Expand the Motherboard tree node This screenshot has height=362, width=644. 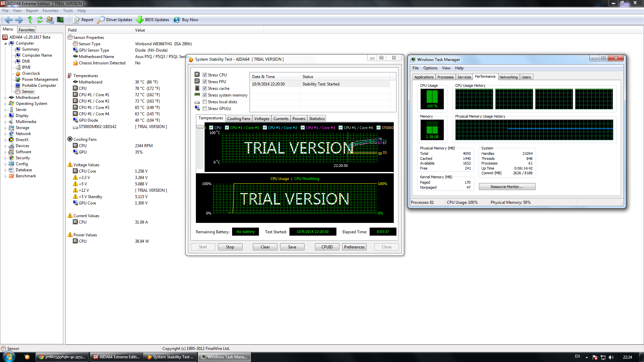(x=5, y=98)
